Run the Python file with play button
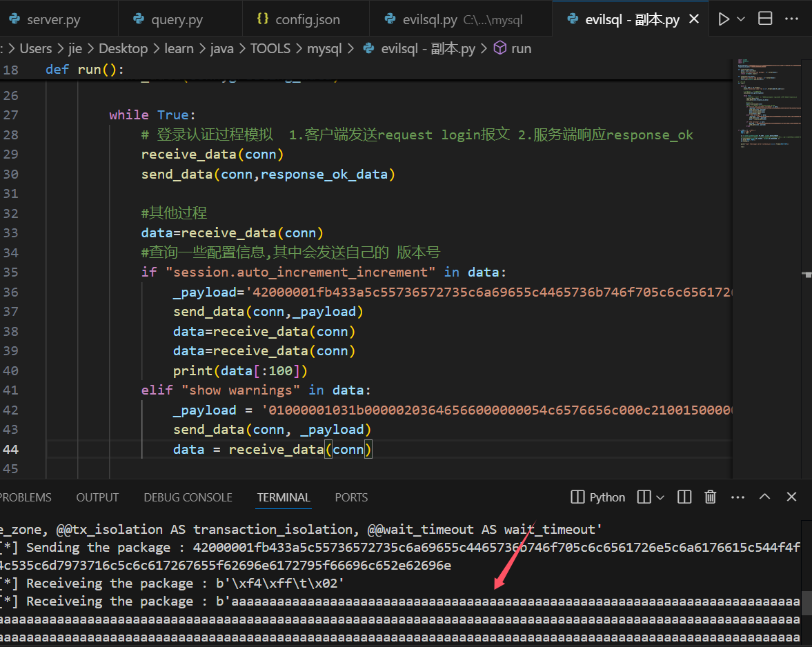Screen dimensions: 812x647 (x=724, y=19)
